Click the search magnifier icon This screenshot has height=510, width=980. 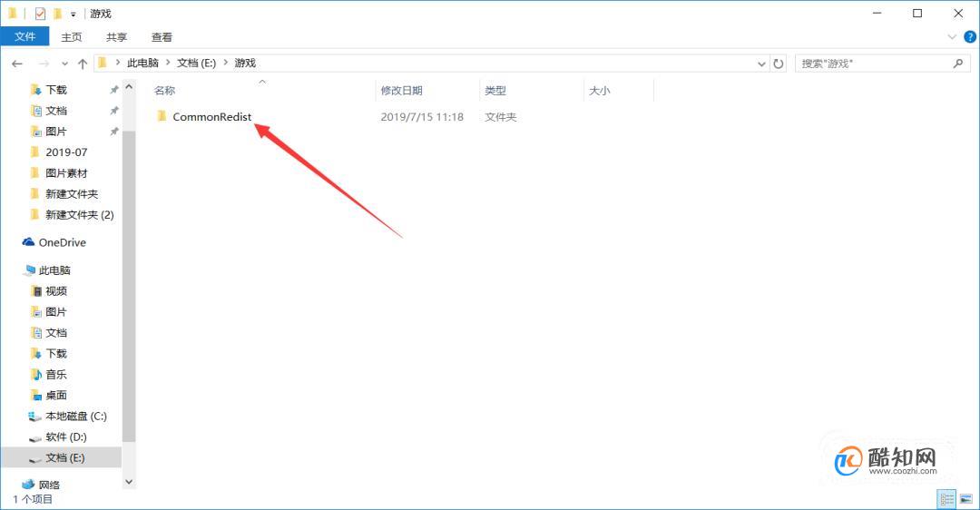pos(958,64)
